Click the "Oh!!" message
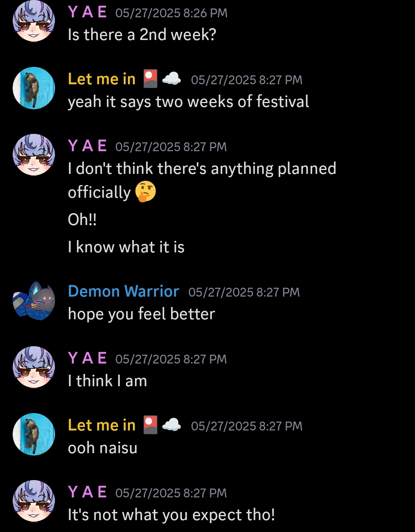Viewport: 415px width, 532px height. pos(82,220)
